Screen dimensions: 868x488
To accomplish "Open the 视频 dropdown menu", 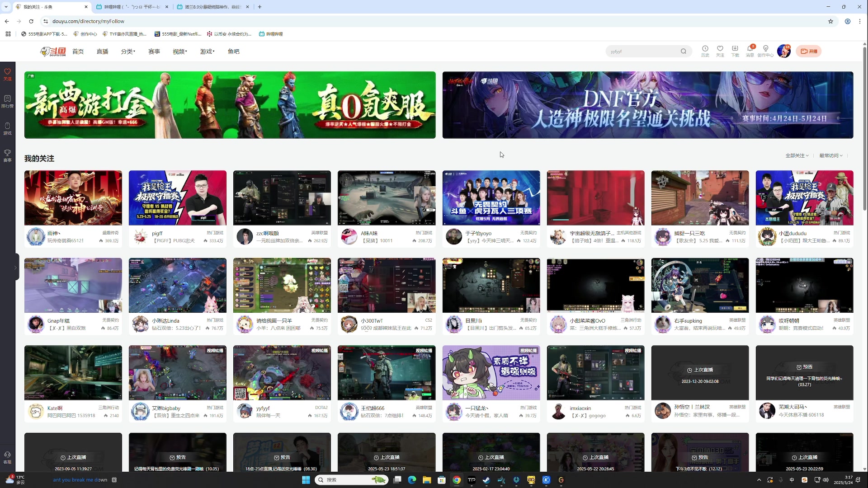I will click(180, 52).
